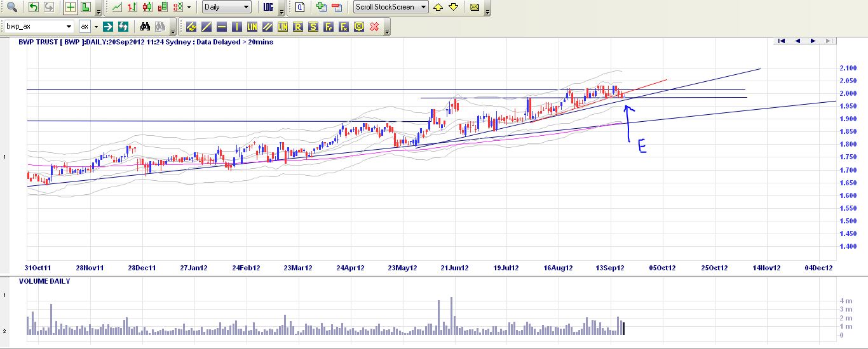Screen dimensions: 868x349
Task: Click the yellow up arrow scroll button
Action: pyautogui.click(x=438, y=8)
